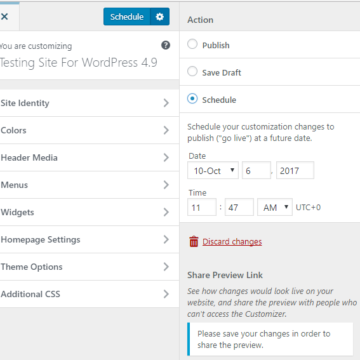Viewport: 360px width, 360px height.
Task: Click the hour input field showing 11
Action: (202, 207)
